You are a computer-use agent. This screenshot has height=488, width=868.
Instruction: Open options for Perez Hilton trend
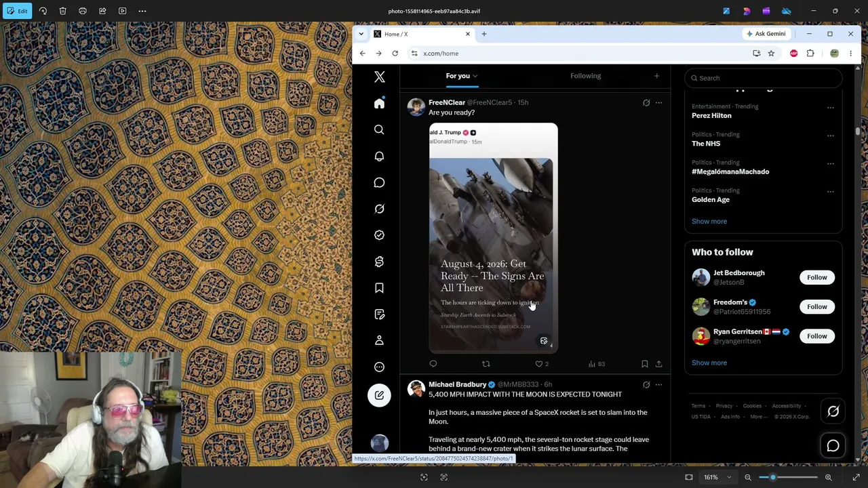(830, 108)
